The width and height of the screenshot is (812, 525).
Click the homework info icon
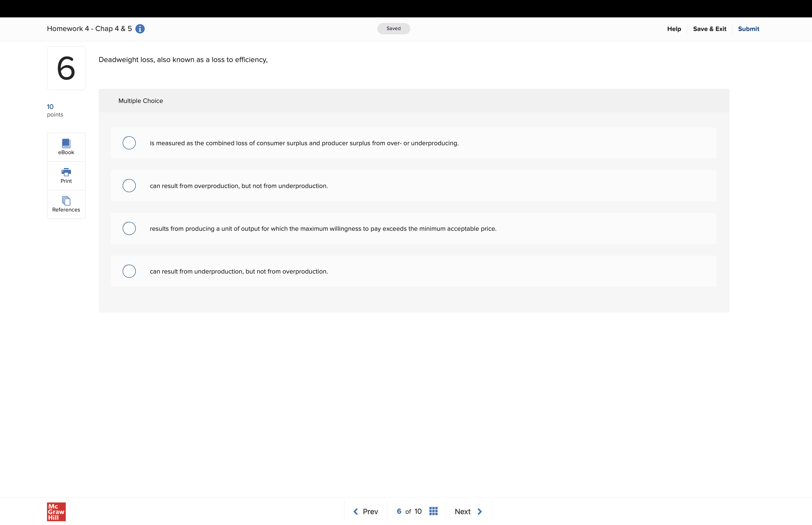pyautogui.click(x=140, y=29)
